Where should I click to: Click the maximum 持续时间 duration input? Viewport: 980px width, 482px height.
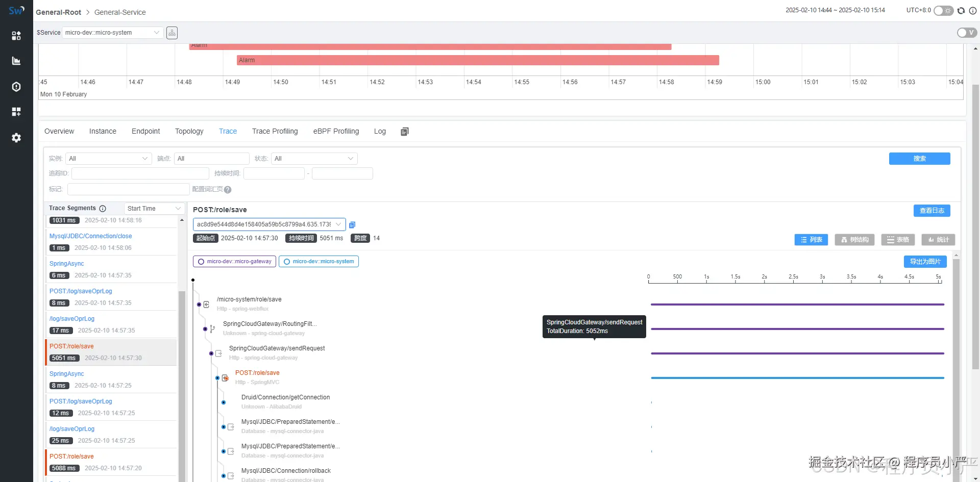click(342, 173)
